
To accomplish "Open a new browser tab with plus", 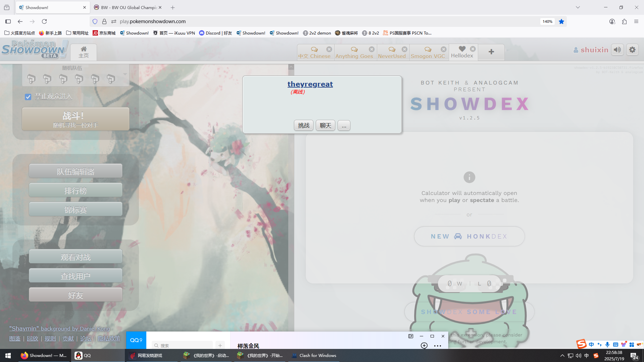I will (172, 7).
